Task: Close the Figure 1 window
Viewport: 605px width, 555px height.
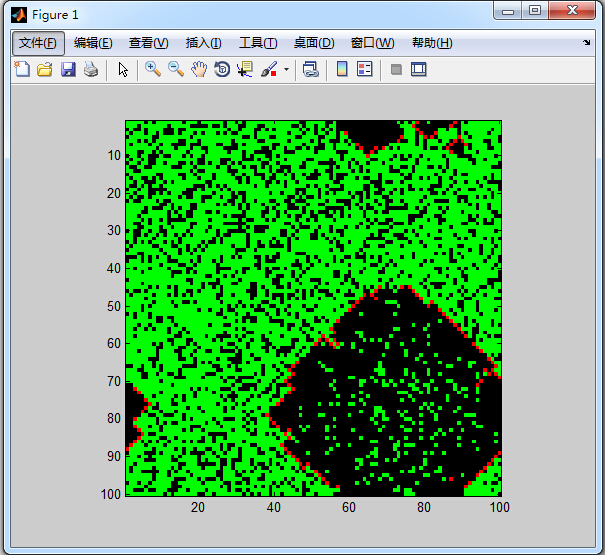Action: 572,11
